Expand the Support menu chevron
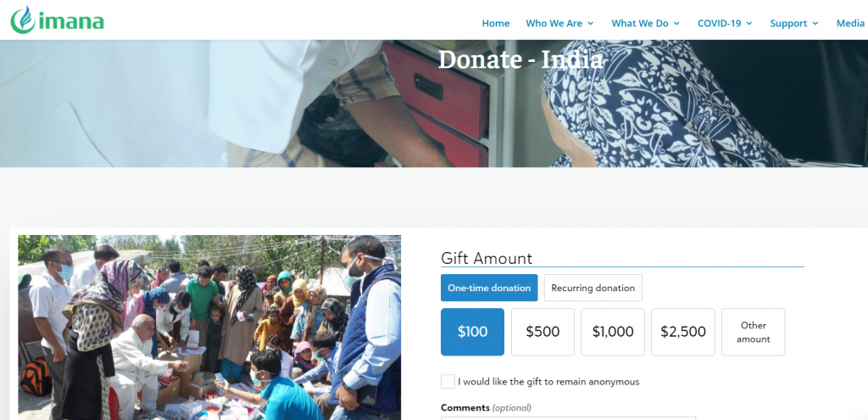 tap(815, 24)
